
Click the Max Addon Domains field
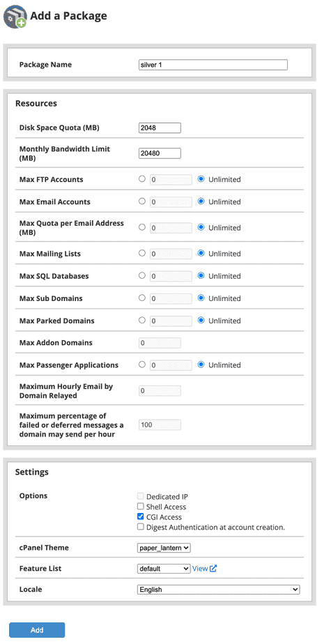[x=160, y=343]
